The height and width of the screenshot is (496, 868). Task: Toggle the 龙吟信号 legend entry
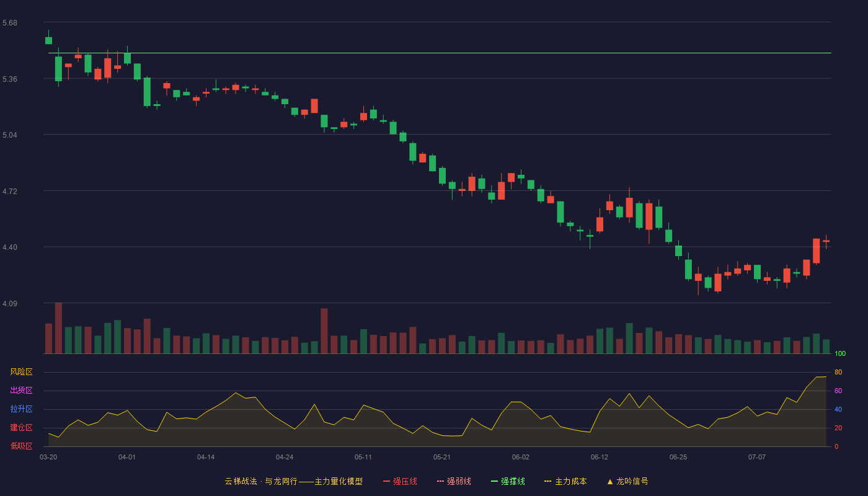(627, 481)
